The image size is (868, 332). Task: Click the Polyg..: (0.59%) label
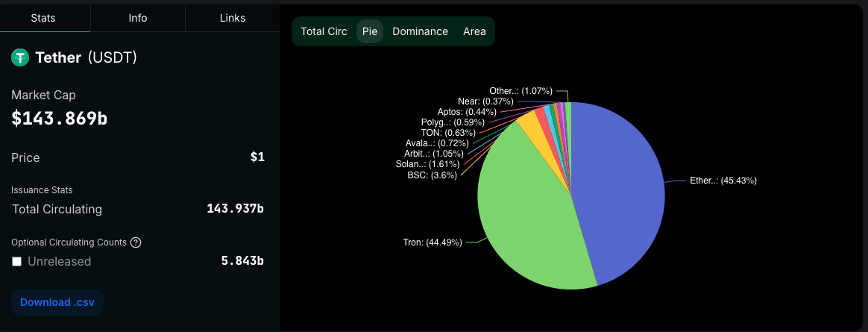coord(453,122)
